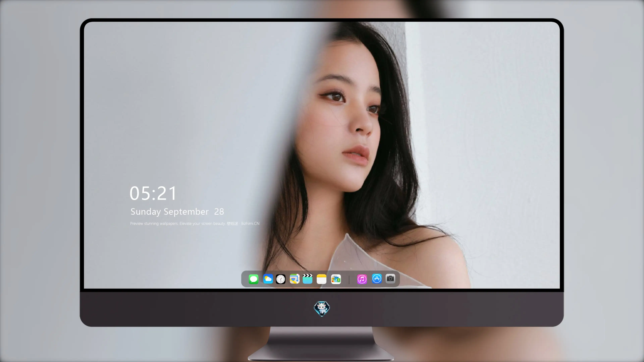Click the 05:21 clock display

(153, 193)
